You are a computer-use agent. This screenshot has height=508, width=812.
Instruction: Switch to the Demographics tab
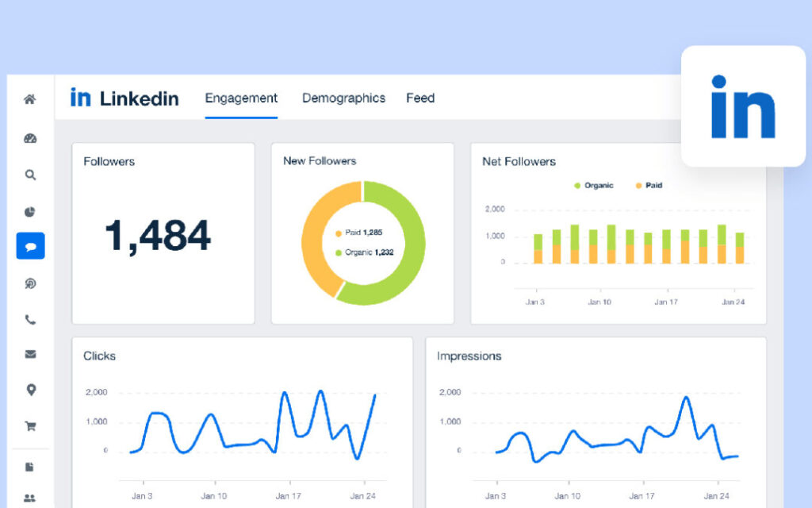click(x=343, y=98)
